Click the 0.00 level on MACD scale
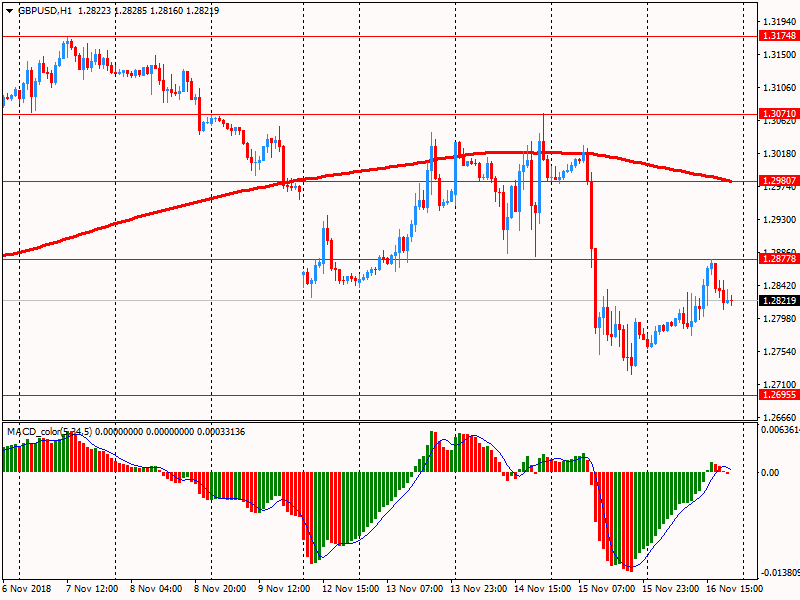The width and height of the screenshot is (800, 600). (771, 473)
